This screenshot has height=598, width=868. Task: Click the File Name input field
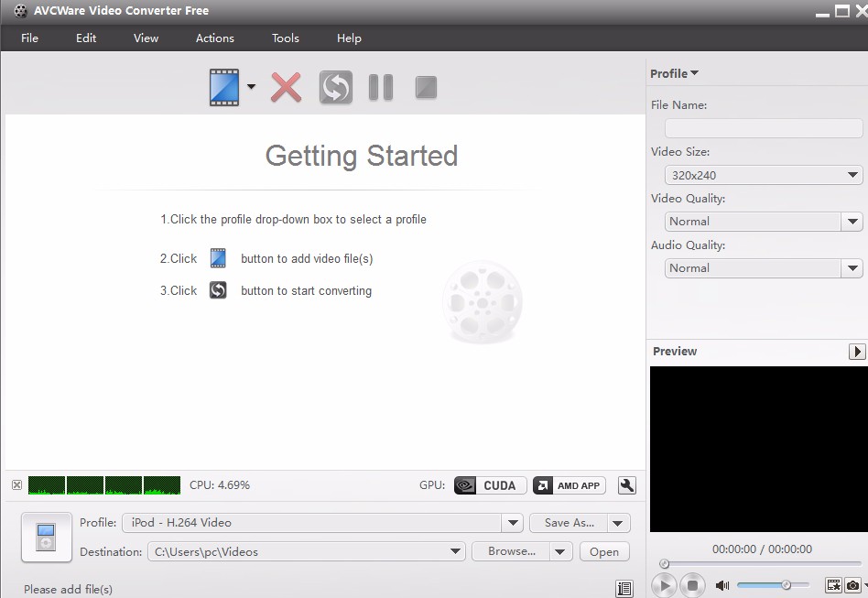[763, 128]
